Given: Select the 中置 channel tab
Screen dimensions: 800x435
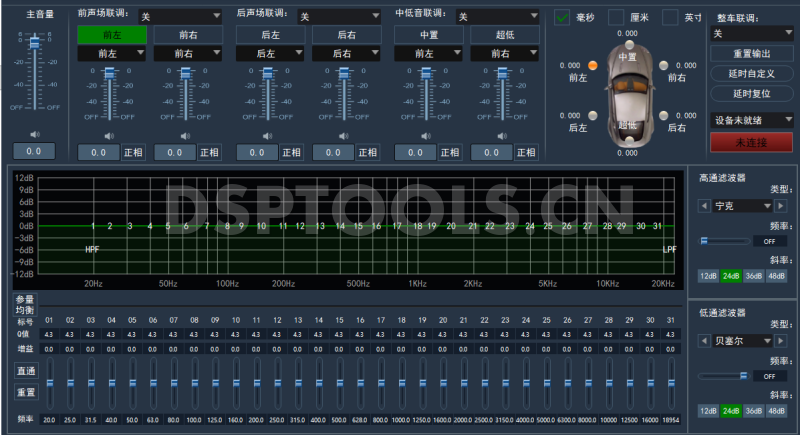Looking at the screenshot, I should coord(428,34).
